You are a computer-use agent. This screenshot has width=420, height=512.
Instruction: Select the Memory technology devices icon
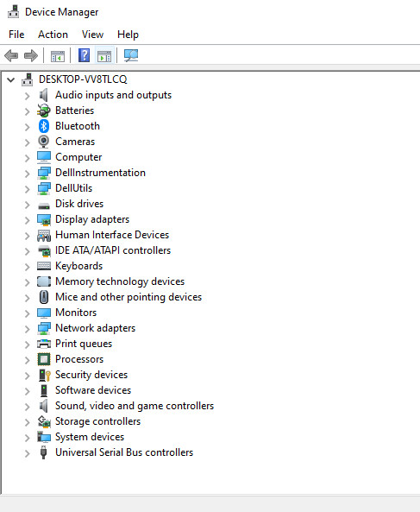click(44, 281)
